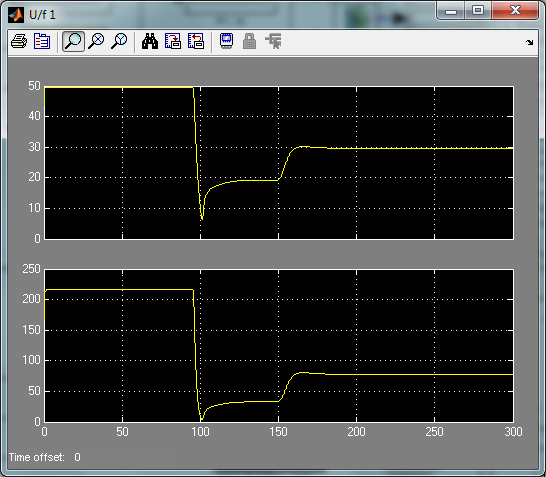Viewport: 546px width, 477px height.
Task: Restore saved axes settings
Action: (x=196, y=41)
